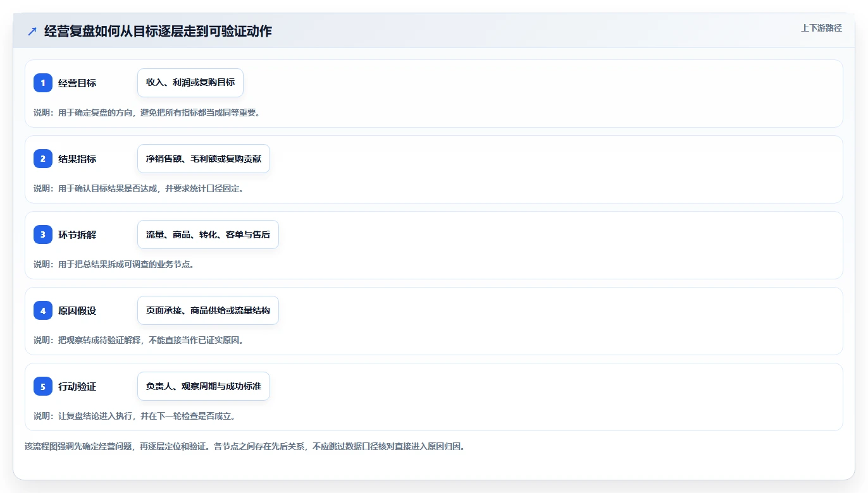Click the 上下游路径 label in the header
This screenshot has height=493, width=868.
tap(821, 28)
